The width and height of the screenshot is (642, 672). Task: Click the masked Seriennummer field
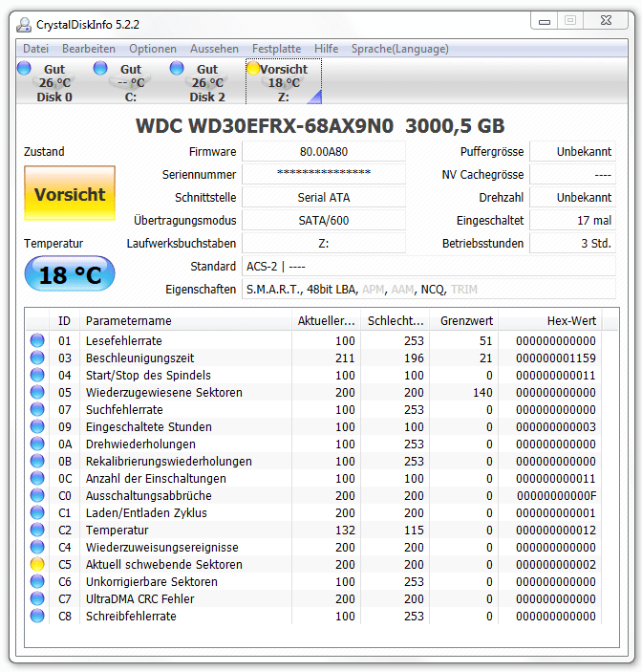coord(324,174)
